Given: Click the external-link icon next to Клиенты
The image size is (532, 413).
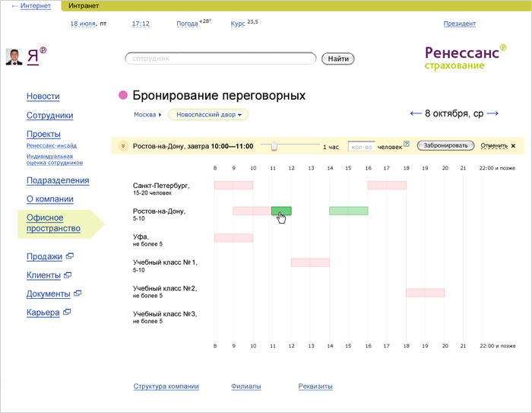Looking at the screenshot, I should pos(68,275).
